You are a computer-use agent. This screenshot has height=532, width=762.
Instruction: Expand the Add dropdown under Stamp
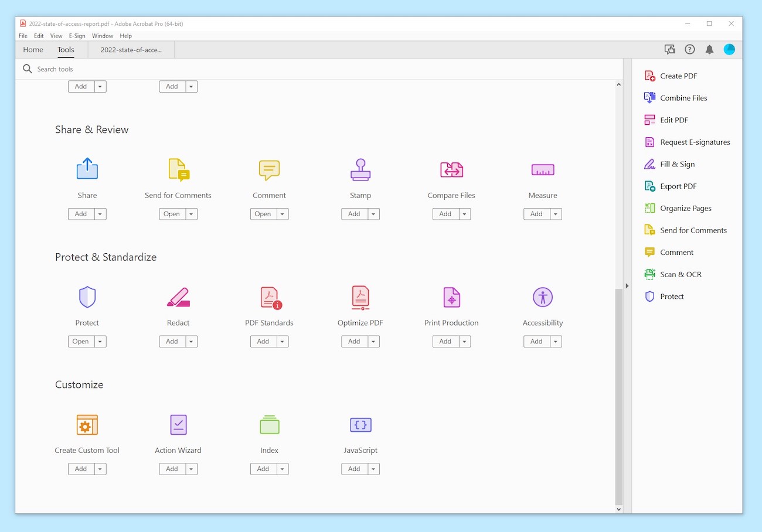373,214
